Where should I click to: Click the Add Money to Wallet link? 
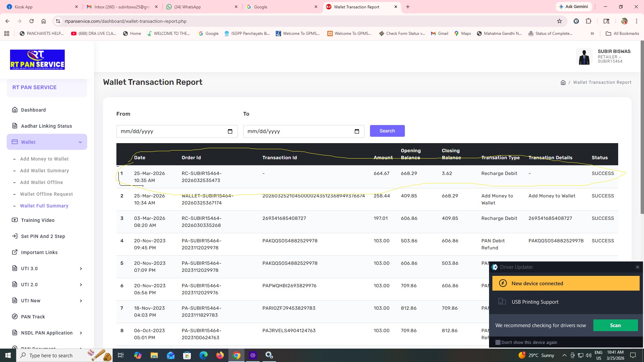[x=44, y=159]
